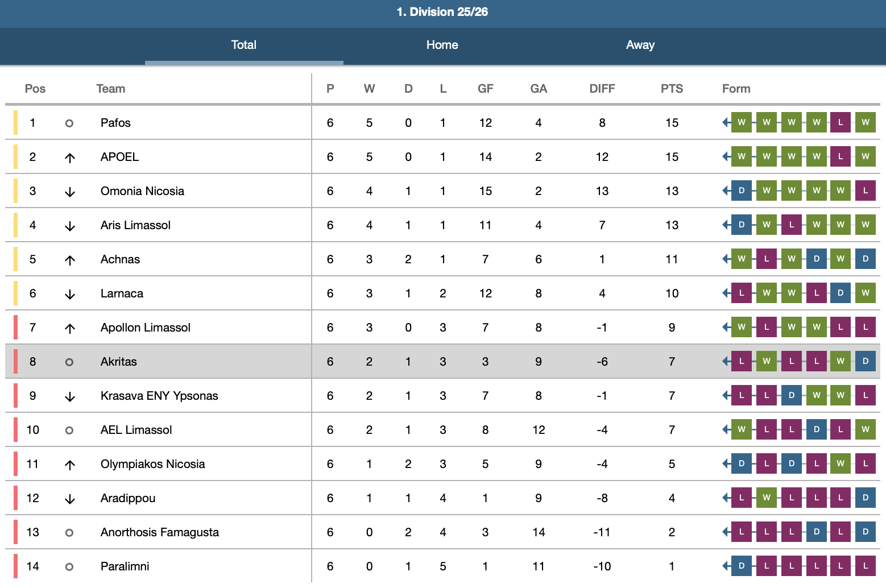This screenshot has height=588, width=886.
Task: Click the up arrow beside Apollon Limassol
Action: coord(69,328)
